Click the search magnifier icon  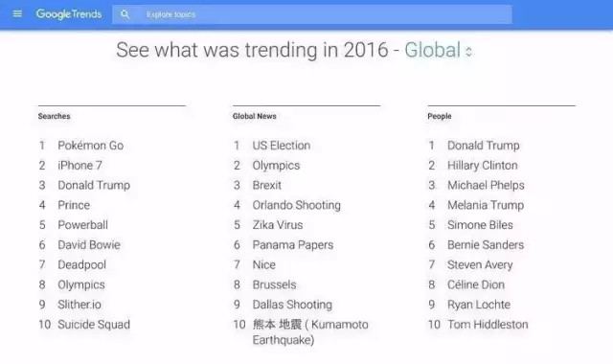tap(125, 14)
